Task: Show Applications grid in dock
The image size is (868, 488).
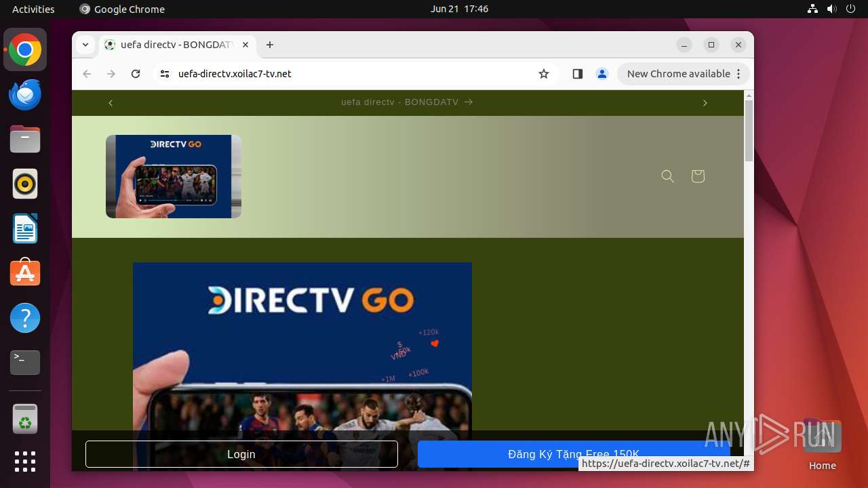Action: tap(25, 462)
